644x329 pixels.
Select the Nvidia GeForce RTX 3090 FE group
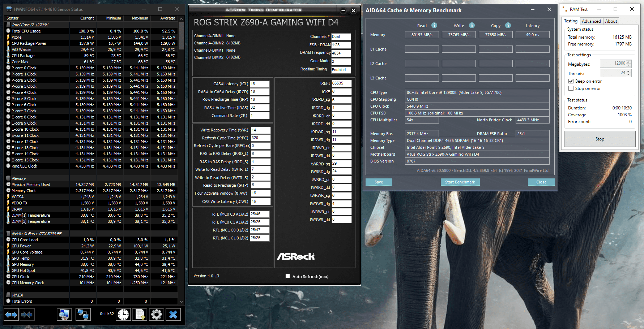[91, 234]
